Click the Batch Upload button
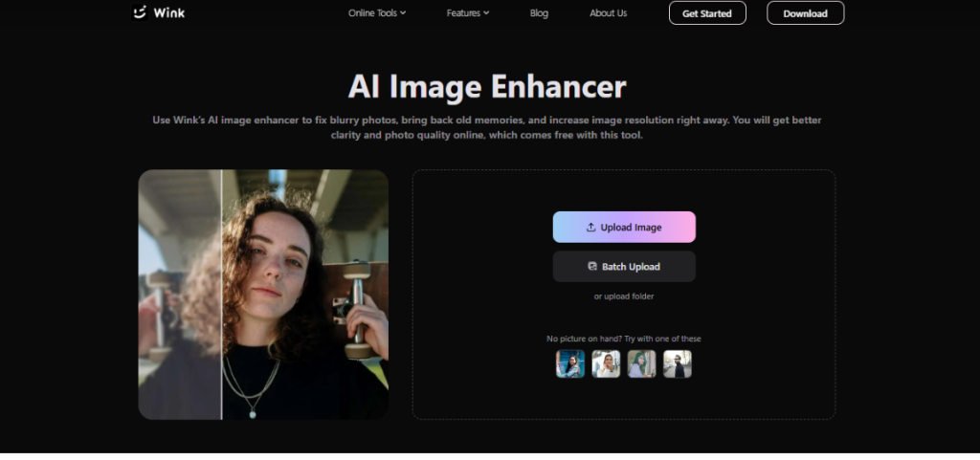This screenshot has height=460, width=980. pos(624,267)
